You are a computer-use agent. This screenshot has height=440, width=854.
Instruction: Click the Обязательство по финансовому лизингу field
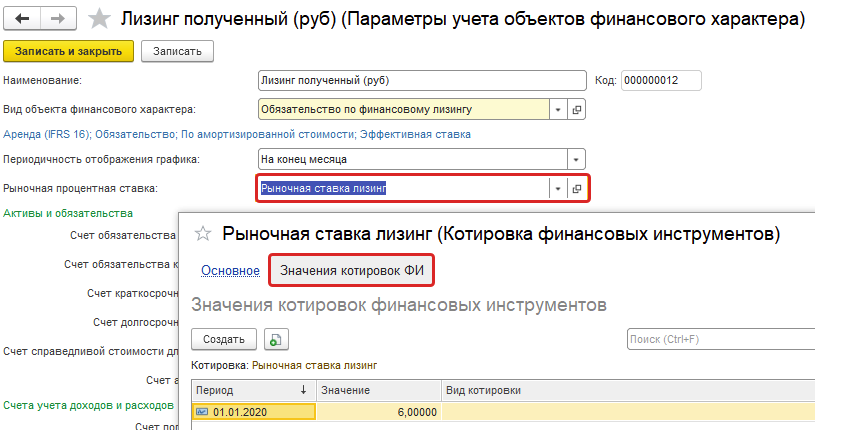click(x=404, y=109)
